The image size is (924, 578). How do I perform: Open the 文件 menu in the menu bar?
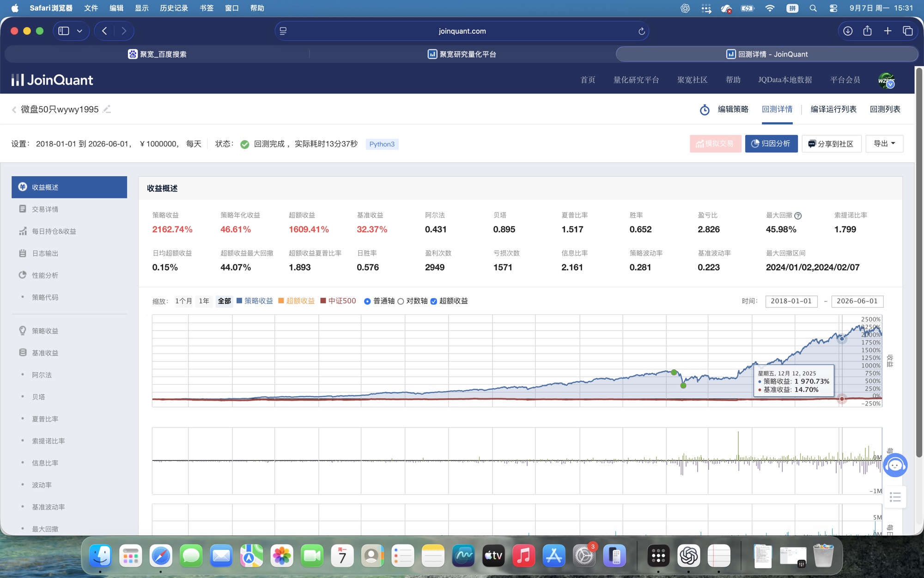[x=91, y=8]
